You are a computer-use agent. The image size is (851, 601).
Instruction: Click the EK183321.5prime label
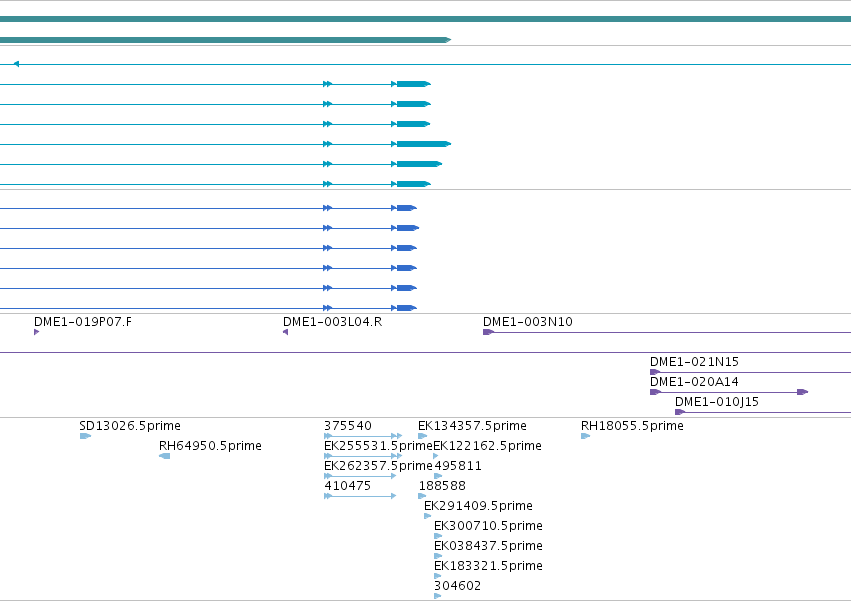tap(488, 566)
